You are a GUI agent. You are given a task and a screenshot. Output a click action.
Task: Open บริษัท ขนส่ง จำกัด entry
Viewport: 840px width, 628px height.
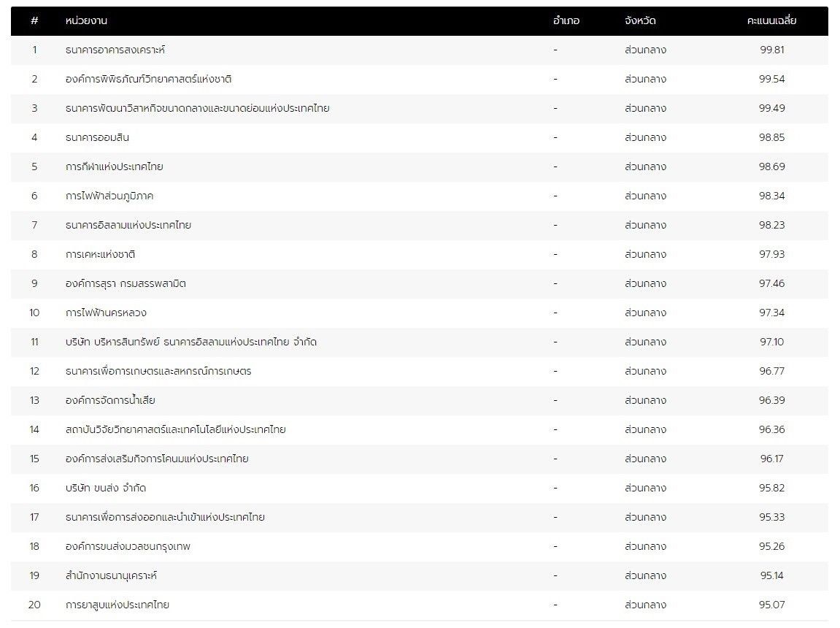105,489
